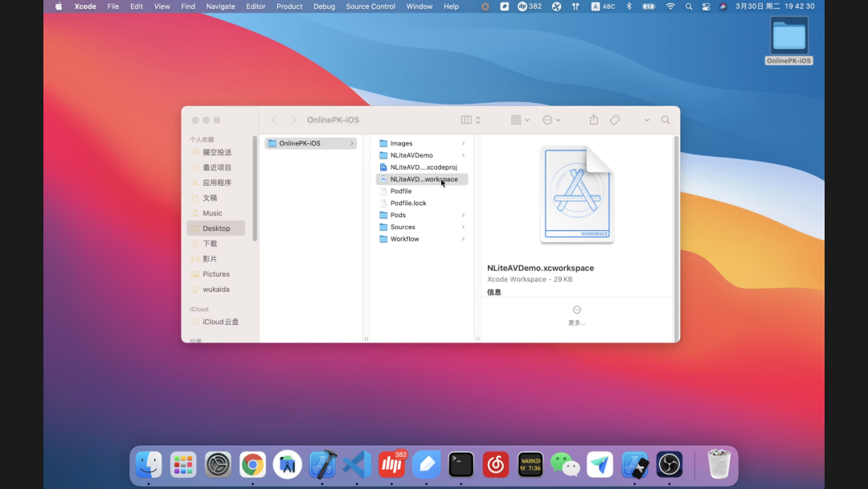The width and height of the screenshot is (868, 489).
Task: Open the File menu
Action: (113, 6)
